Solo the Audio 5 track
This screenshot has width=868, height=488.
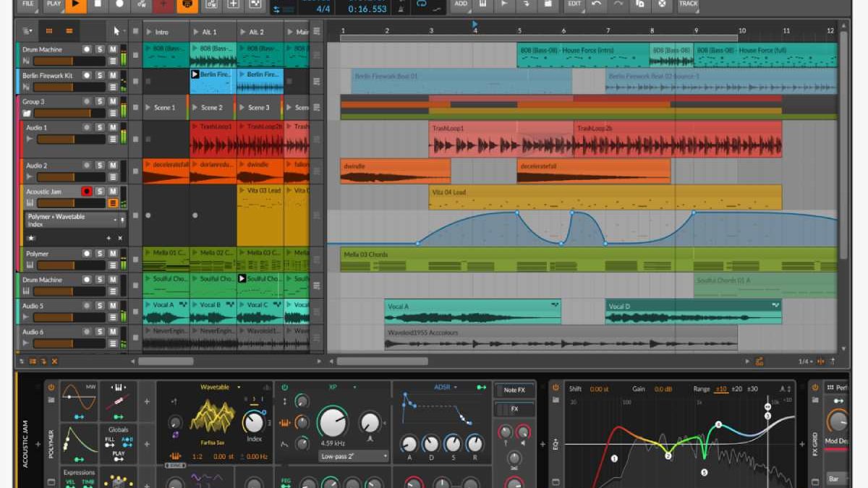pyautogui.click(x=101, y=306)
